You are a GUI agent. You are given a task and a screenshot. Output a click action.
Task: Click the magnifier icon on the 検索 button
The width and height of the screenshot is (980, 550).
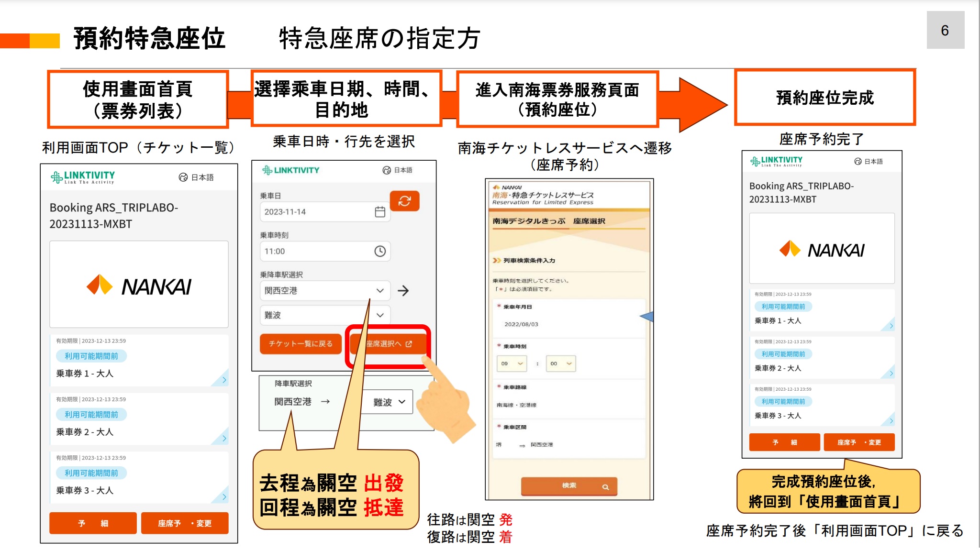pyautogui.click(x=605, y=487)
